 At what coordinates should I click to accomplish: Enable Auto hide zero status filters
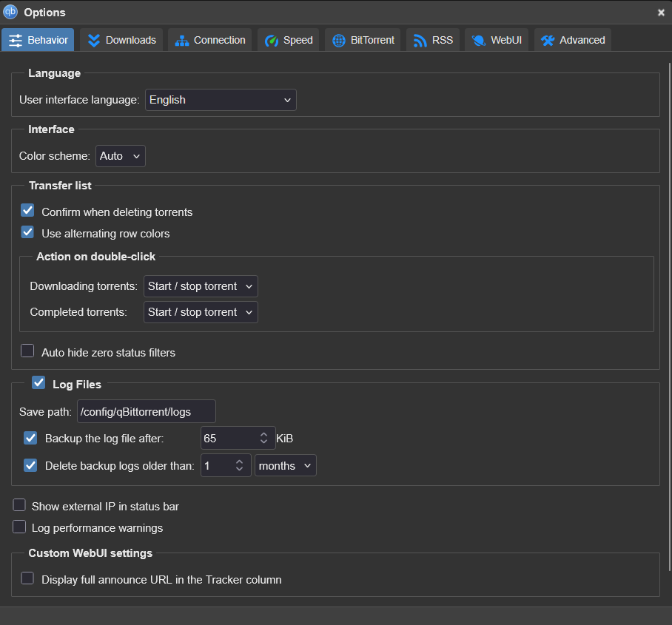[27, 351]
